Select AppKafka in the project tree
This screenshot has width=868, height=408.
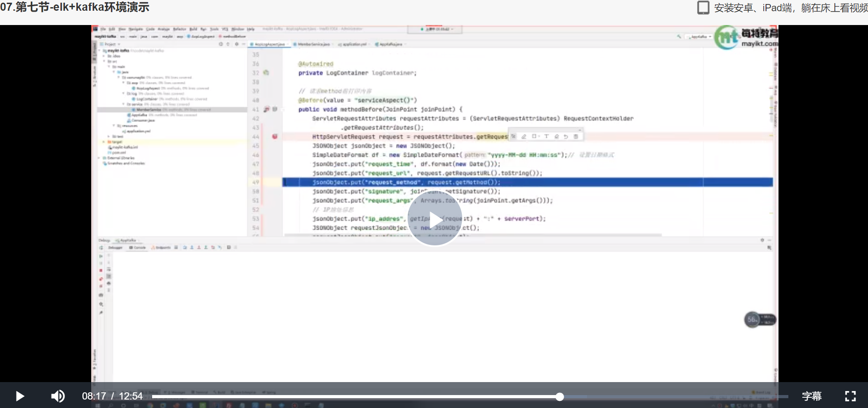pyautogui.click(x=137, y=115)
